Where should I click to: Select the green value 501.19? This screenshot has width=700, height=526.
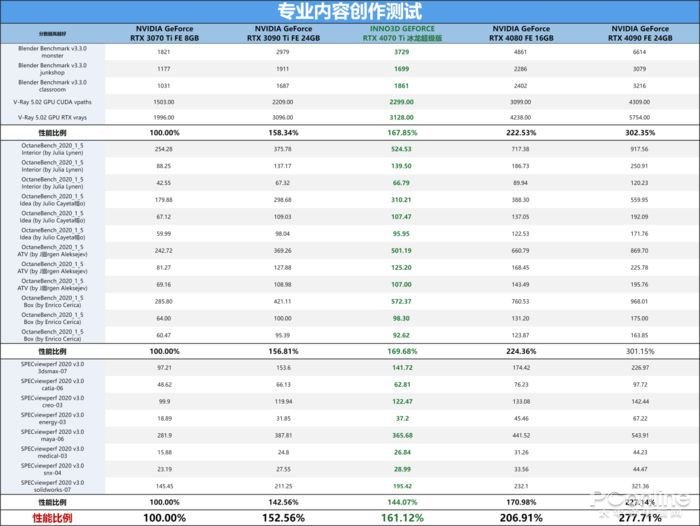tap(401, 251)
